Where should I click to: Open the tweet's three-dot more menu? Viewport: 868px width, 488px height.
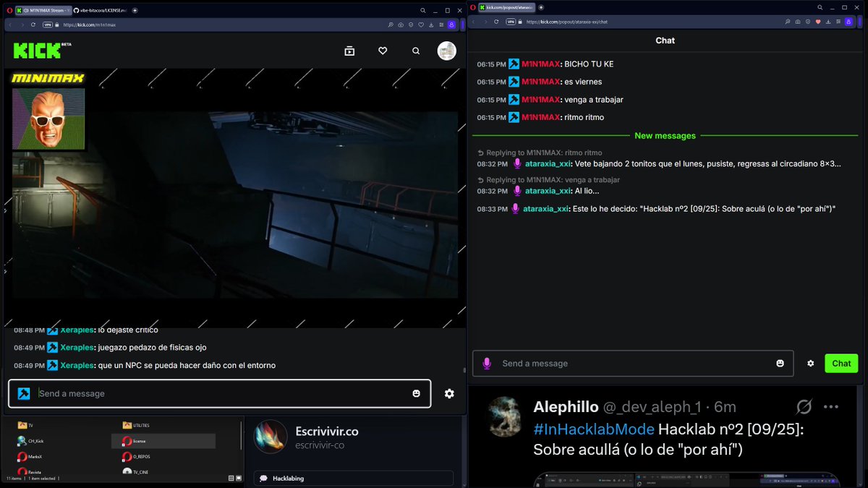tap(831, 407)
